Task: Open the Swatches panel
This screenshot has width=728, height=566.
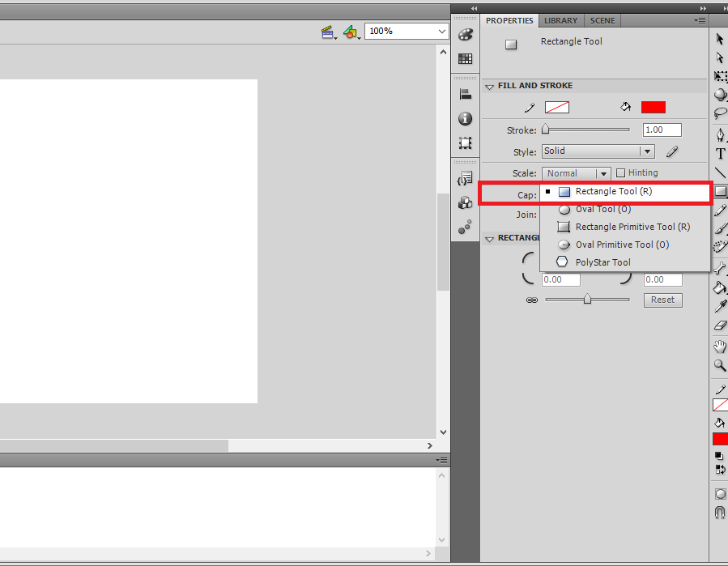Action: pyautogui.click(x=465, y=58)
